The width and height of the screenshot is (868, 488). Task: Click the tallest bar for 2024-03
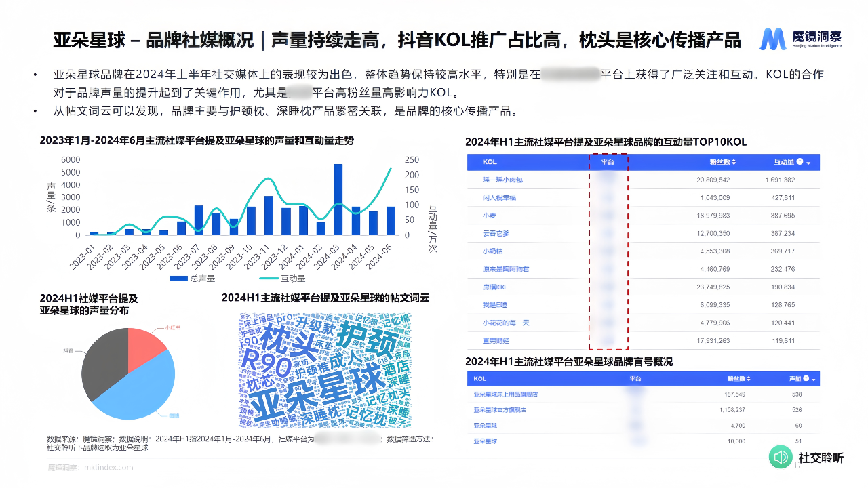(x=338, y=199)
